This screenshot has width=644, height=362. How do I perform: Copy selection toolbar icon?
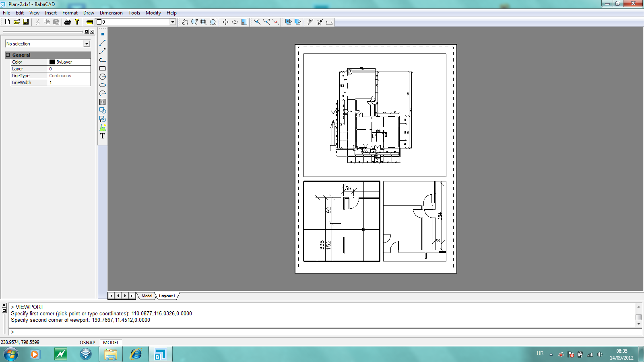[47, 22]
